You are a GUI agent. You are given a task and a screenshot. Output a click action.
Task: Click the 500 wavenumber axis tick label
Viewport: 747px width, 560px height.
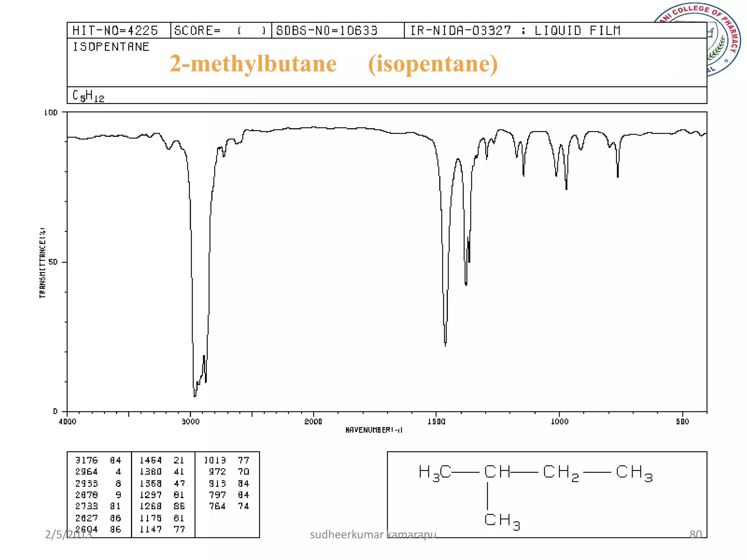coord(682,421)
